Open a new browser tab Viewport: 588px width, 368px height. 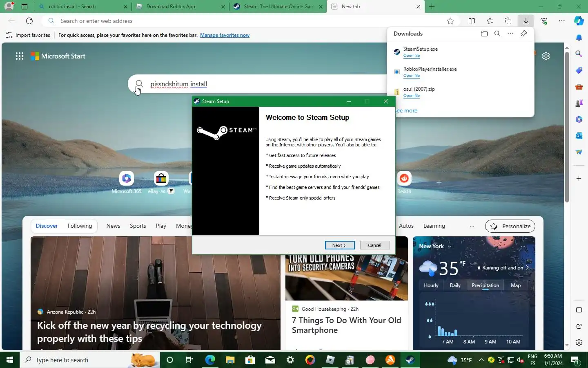point(432,7)
